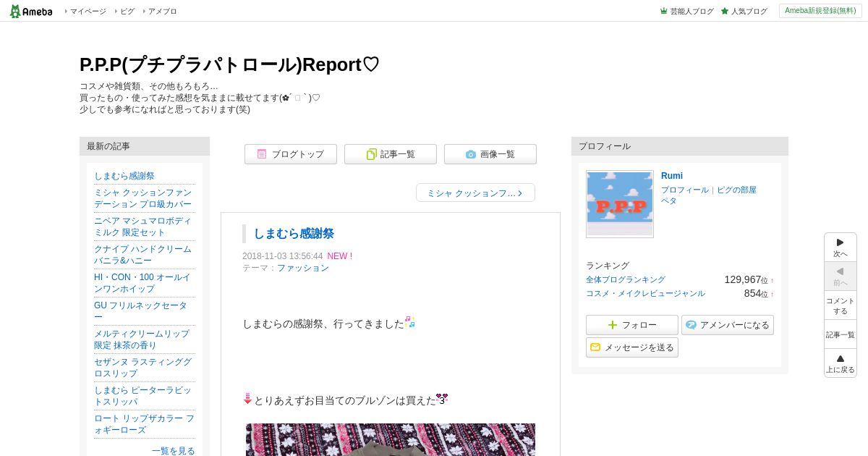The height and width of the screenshot is (456, 868).
Task: Go to next article ミシャ クッションフ…
Action: 475,193
